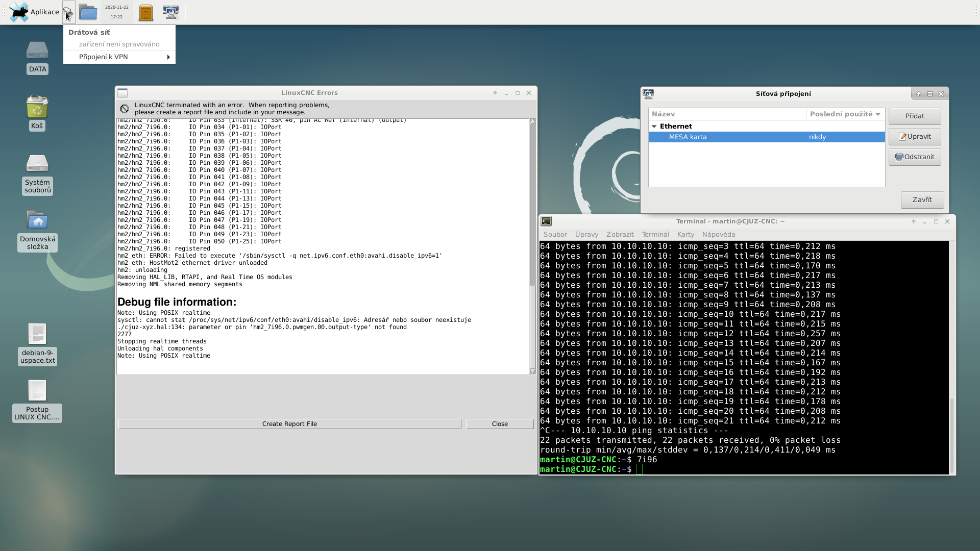Click the Poslední použité column sort arrow
Screen dimensions: 980x551
point(878,114)
